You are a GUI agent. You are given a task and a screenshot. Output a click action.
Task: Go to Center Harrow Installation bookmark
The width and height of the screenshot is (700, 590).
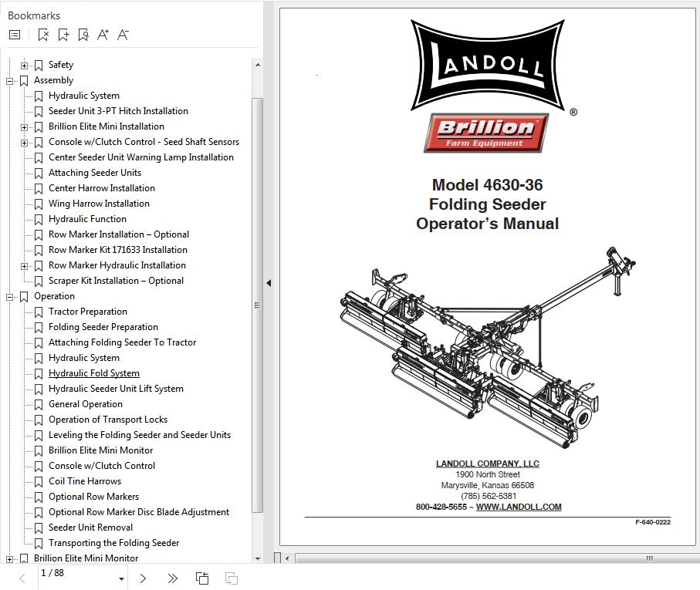[x=102, y=188]
